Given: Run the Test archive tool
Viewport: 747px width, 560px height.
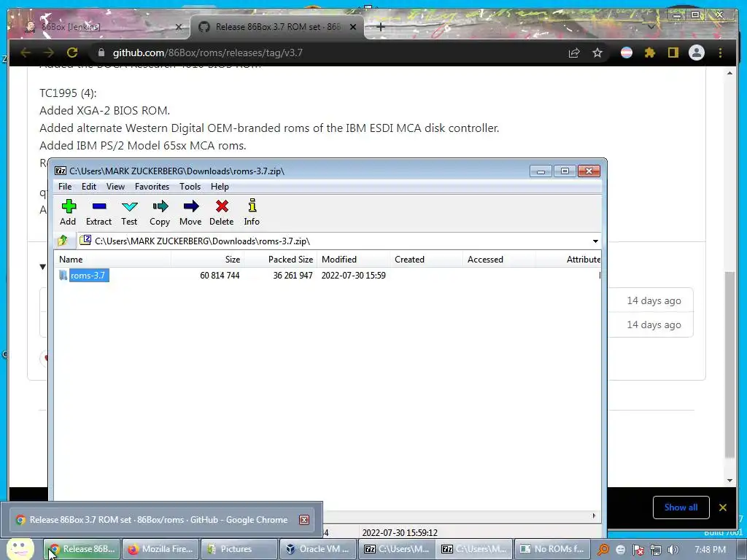Looking at the screenshot, I should (x=129, y=206).
